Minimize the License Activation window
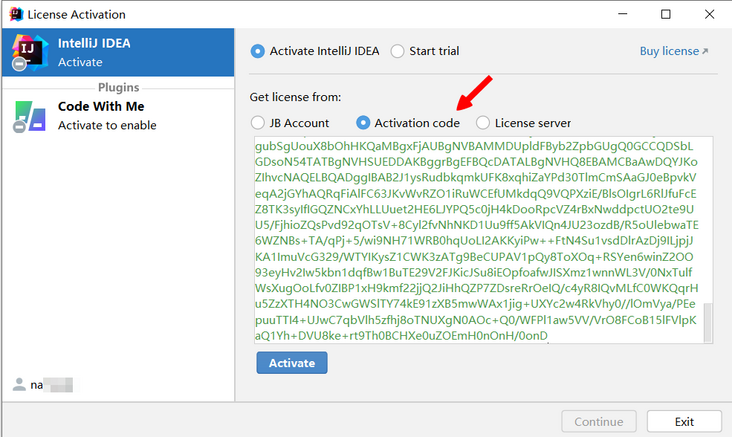 [x=623, y=14]
